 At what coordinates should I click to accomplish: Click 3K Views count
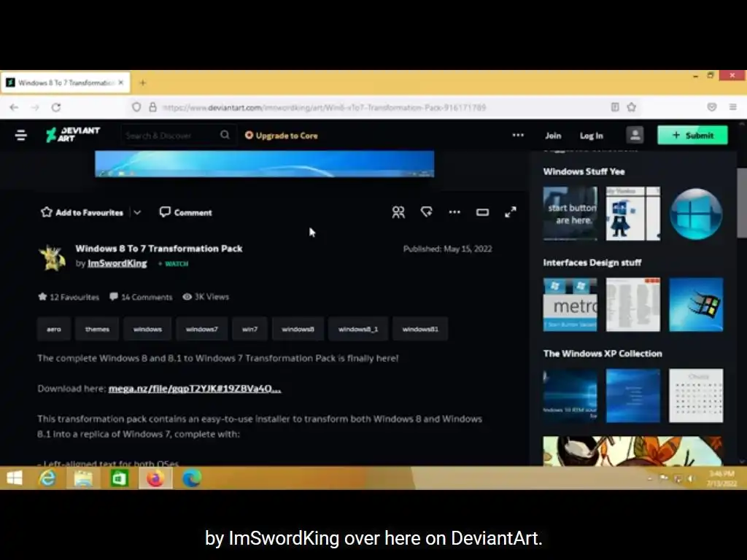206,297
